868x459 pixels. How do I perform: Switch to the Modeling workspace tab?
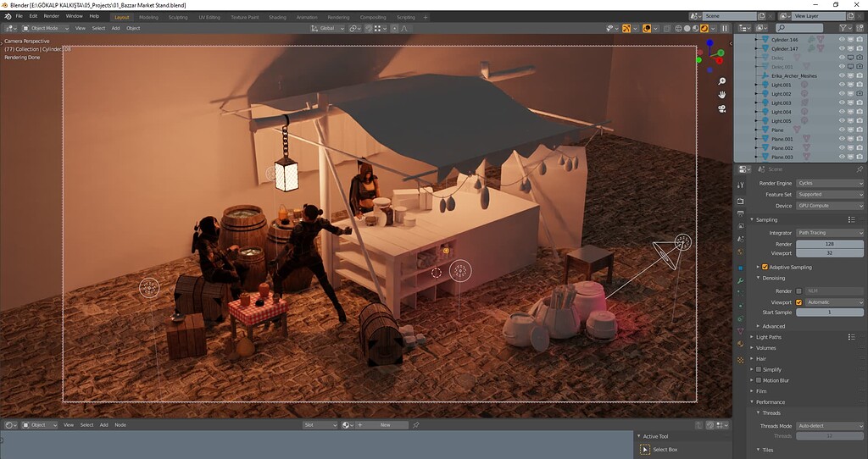click(x=148, y=17)
